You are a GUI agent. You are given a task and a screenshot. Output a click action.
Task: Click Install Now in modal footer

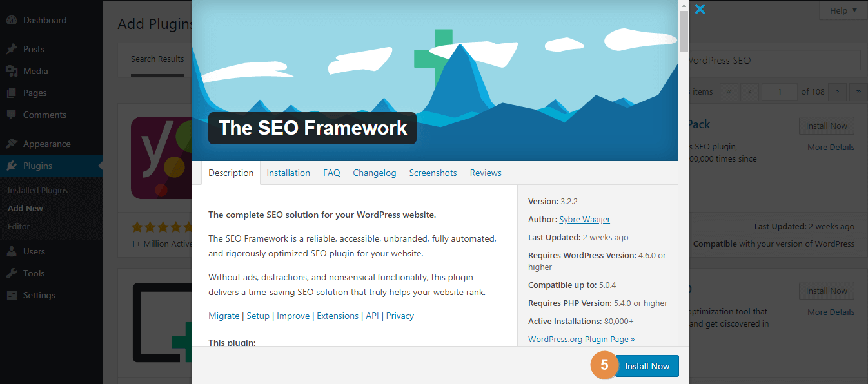point(647,366)
